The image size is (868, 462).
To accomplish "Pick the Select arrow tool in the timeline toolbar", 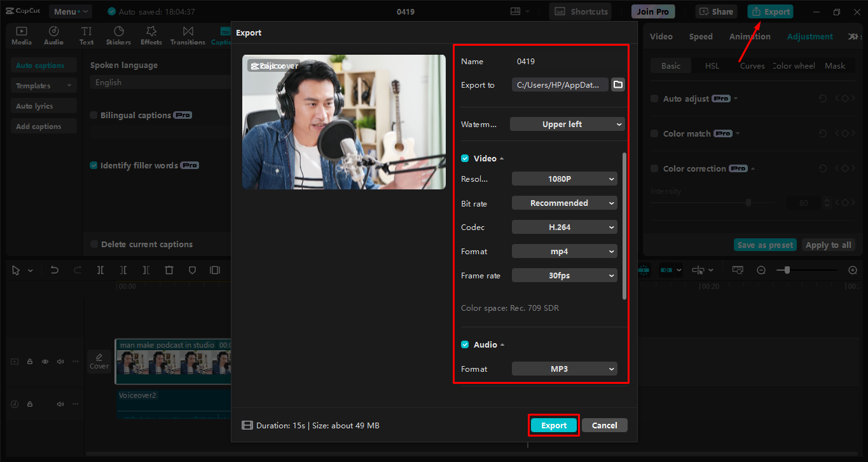I will point(17,270).
